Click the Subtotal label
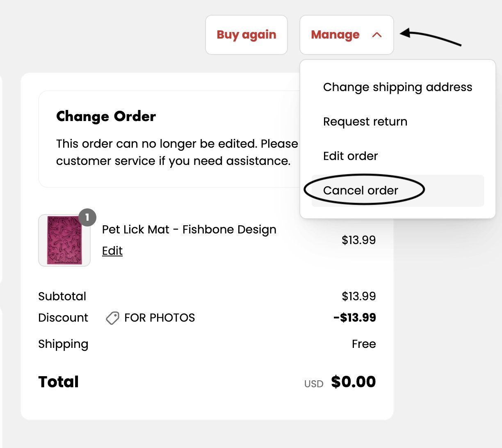The image size is (502, 448). pyautogui.click(x=62, y=296)
